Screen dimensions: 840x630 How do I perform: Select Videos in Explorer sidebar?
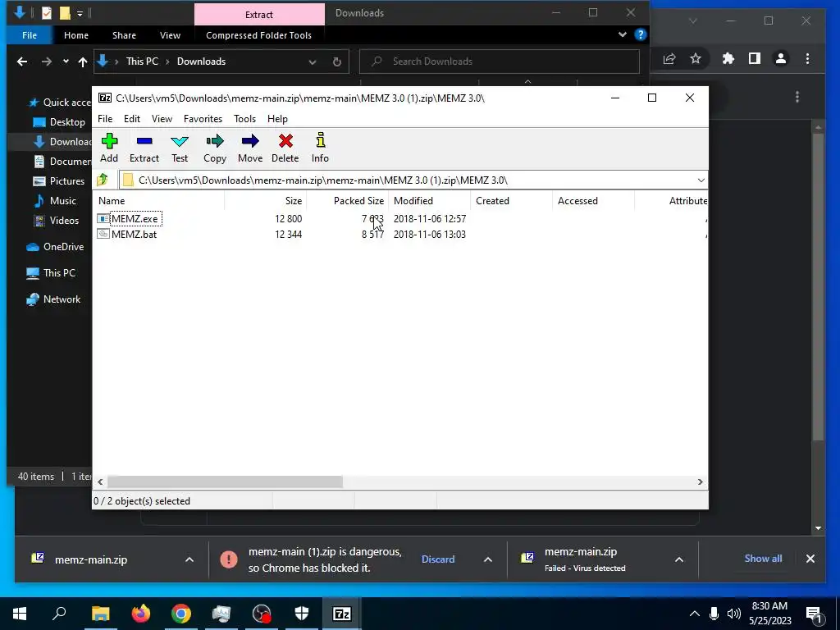click(57, 221)
